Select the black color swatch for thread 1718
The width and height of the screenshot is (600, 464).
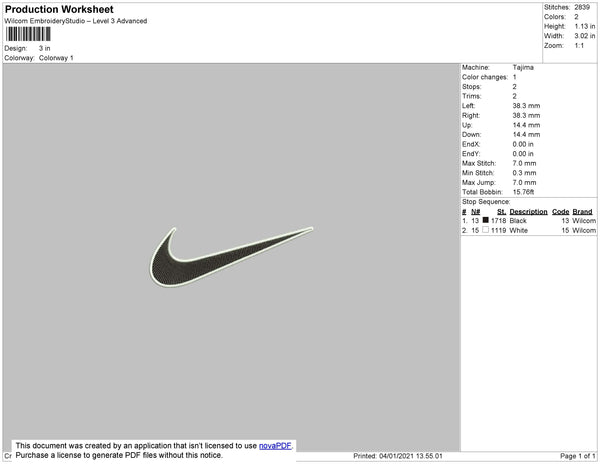[486, 220]
